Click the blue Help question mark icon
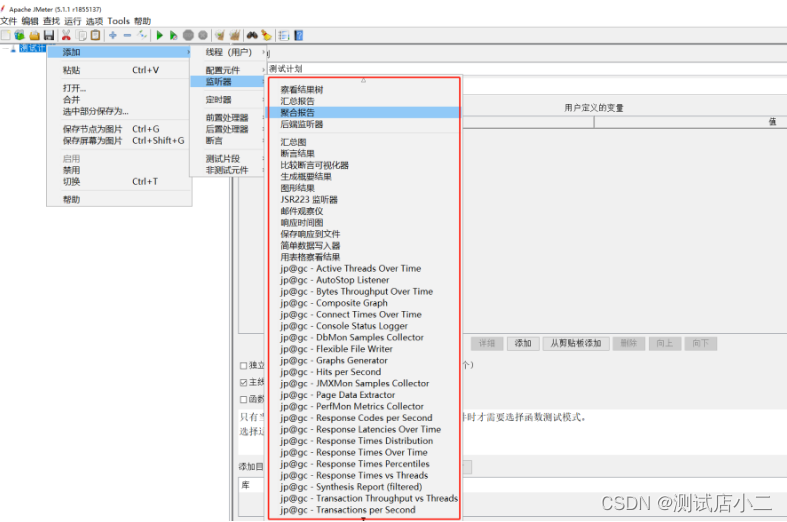The height and width of the screenshot is (522, 787). 299,35
